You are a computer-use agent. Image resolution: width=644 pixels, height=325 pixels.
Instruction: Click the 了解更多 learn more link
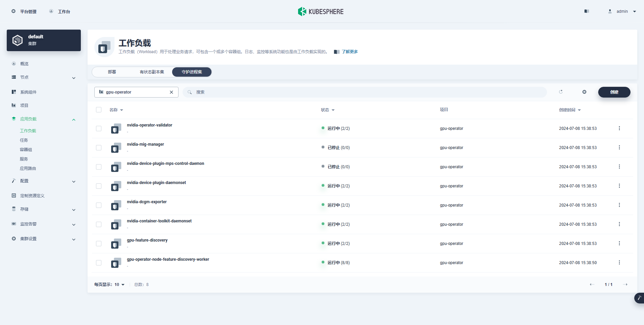(x=350, y=52)
